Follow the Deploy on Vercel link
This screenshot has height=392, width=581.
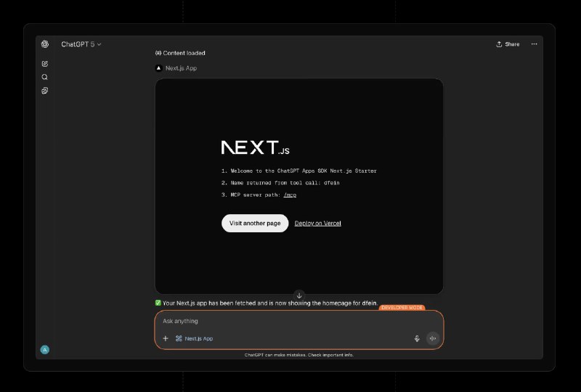pos(317,223)
